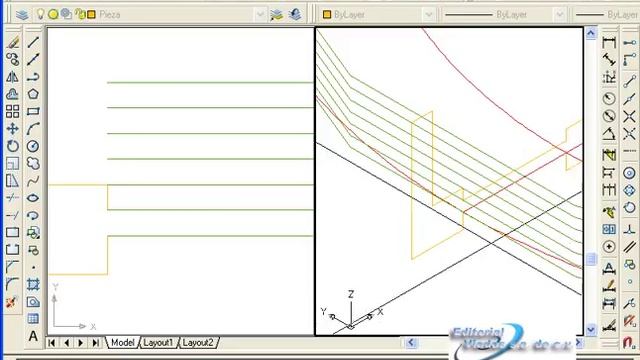This screenshot has height=360, width=640.
Task: Select the Move tool
Action: [x=13, y=129]
